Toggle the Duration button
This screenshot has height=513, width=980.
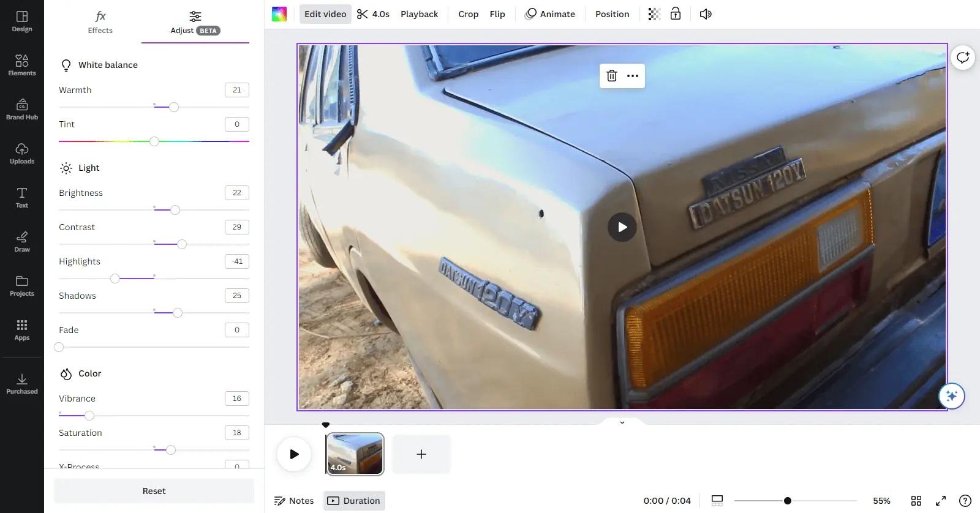coord(354,501)
